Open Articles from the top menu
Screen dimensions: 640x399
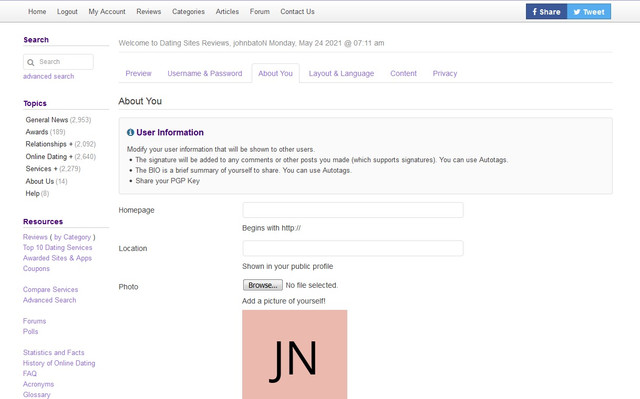(227, 11)
